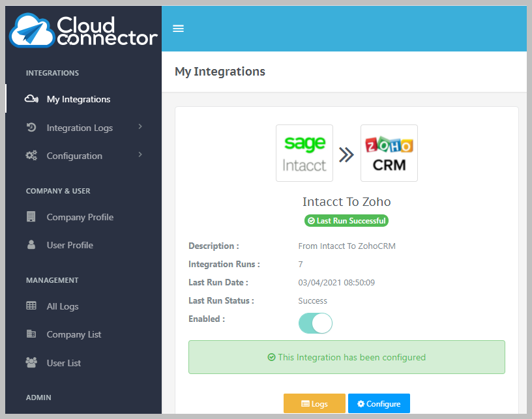Expand the Configuration submenu chevron
This screenshot has height=419, width=532.
(x=140, y=155)
